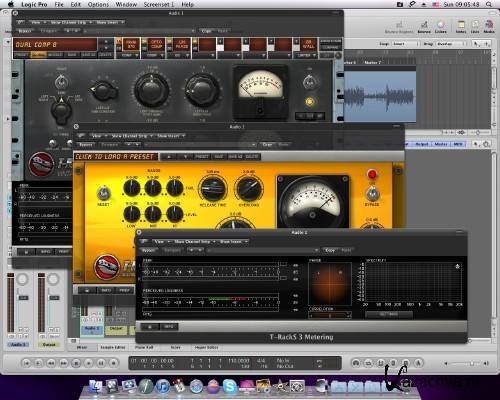
Task: Open Show Channel Strip dropdown in Metering window
Action: 194,241
